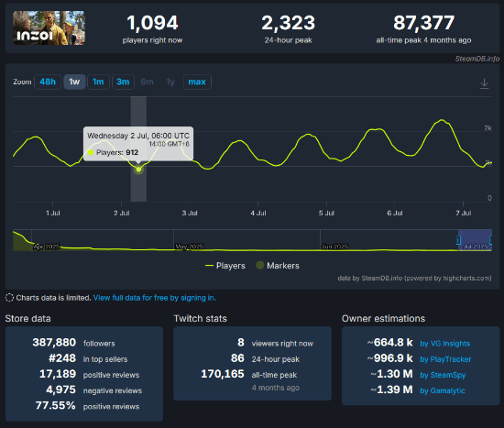Open owner estimate by Gamalytic
Screen dimensions: 504x428
pos(443,390)
